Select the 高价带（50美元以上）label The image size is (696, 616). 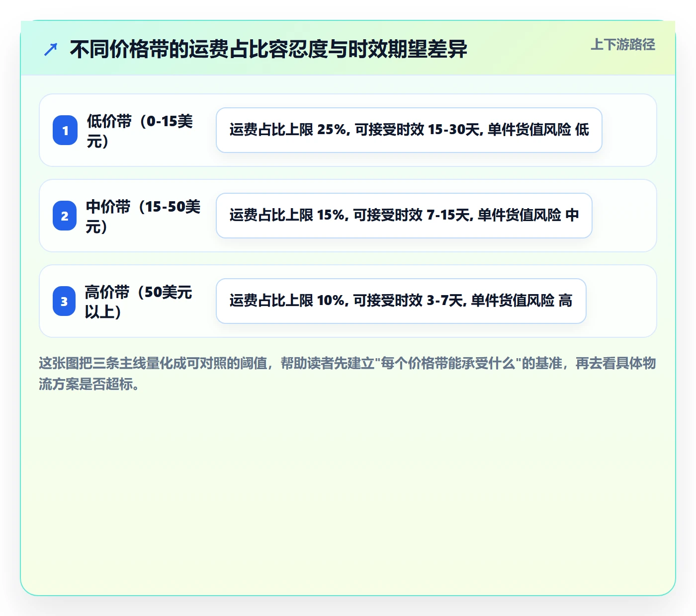click(x=138, y=302)
